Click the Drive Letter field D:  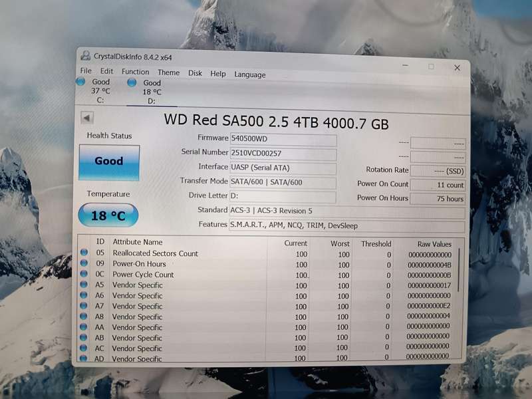click(x=283, y=197)
